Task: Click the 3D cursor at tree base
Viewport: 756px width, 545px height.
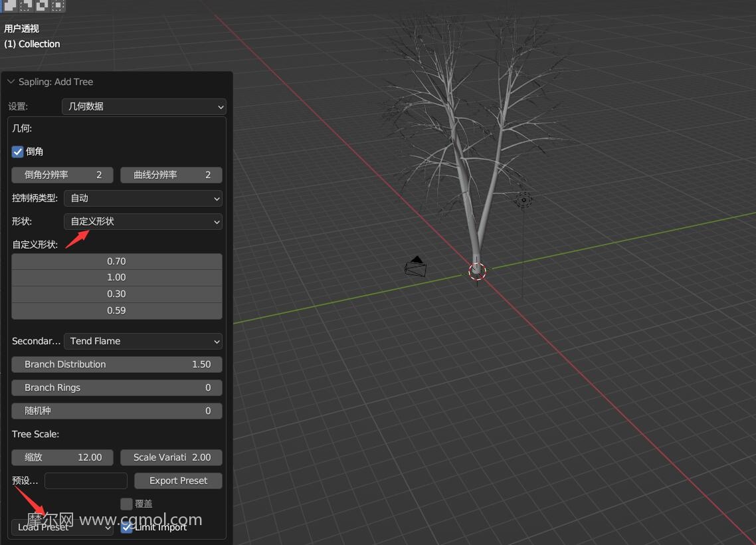Action: pos(477,272)
